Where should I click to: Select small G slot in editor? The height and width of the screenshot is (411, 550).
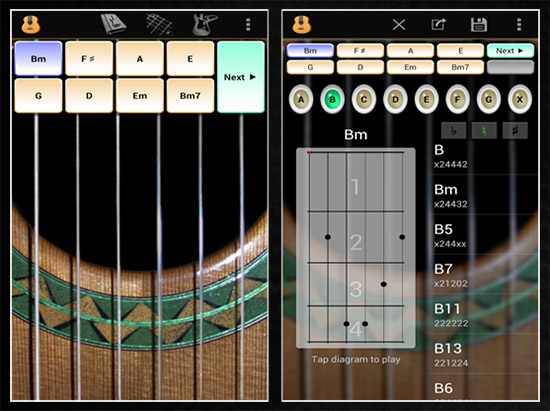point(310,67)
